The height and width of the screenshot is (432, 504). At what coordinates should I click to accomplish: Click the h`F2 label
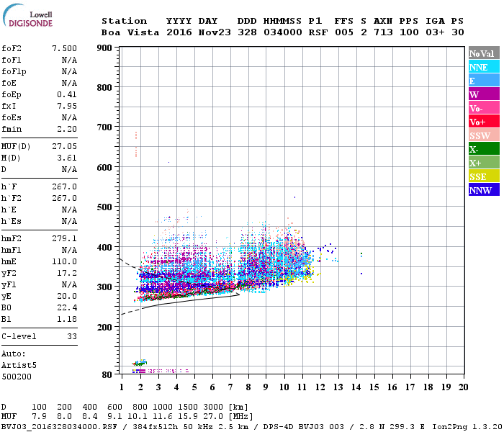coord(12,198)
